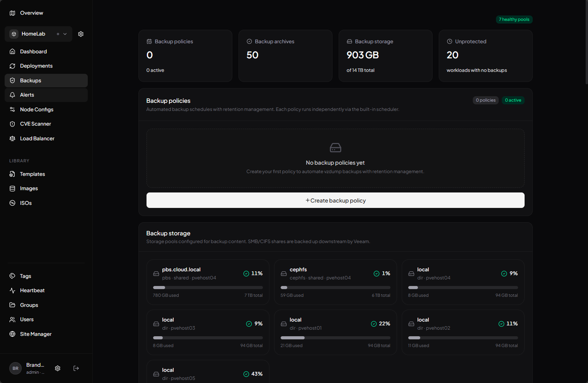
Task: Select the cephfs storage pool name
Action: pyautogui.click(x=298, y=270)
